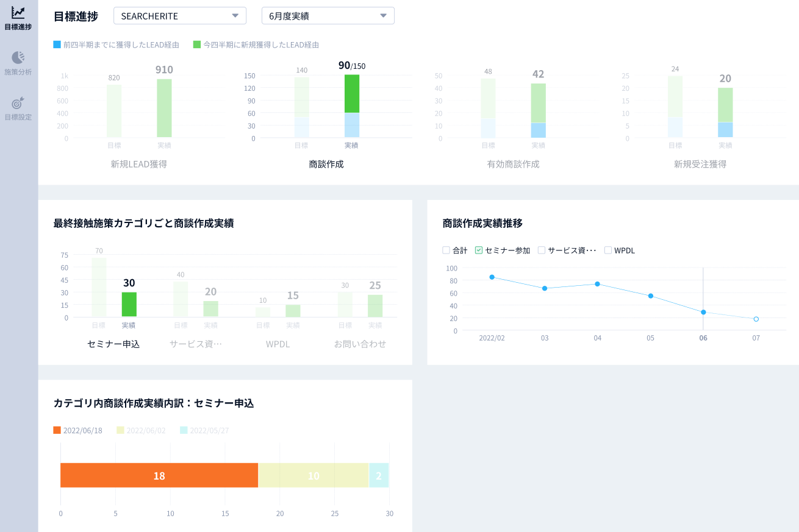Click the dark green 商談作成 実績 bar segment
Screen dimensions: 799x532
(352, 94)
